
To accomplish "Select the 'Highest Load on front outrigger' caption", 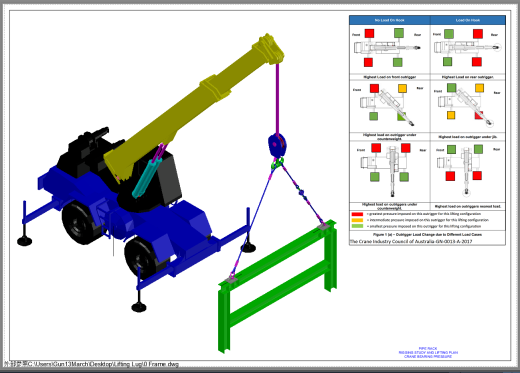I will (390, 77).
